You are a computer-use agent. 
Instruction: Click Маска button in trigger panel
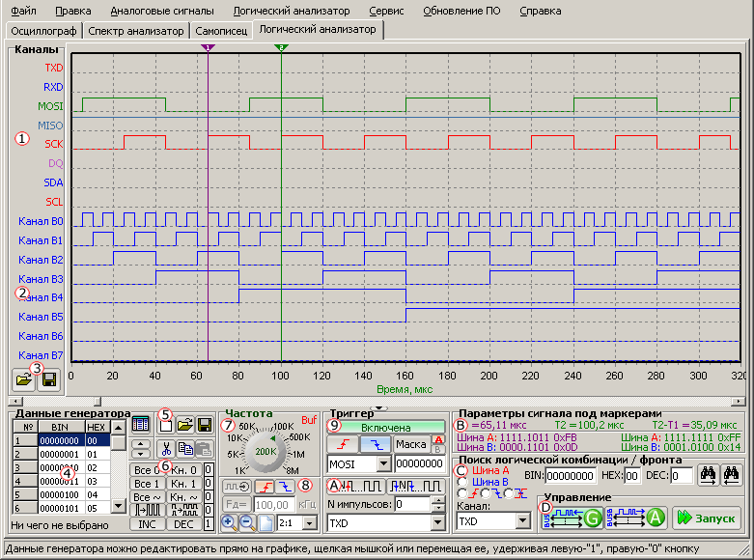[411, 444]
